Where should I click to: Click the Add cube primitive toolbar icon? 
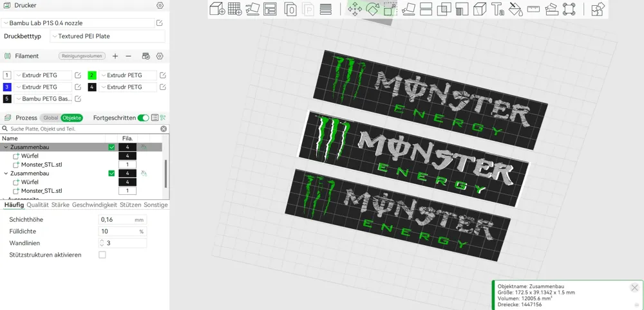pyautogui.click(x=217, y=8)
